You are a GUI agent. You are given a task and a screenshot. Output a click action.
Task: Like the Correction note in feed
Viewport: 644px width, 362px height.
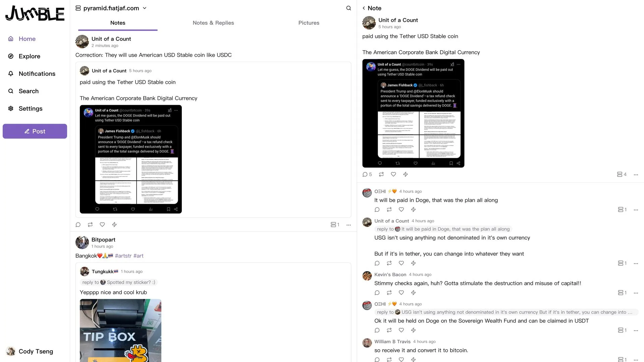coord(102,225)
